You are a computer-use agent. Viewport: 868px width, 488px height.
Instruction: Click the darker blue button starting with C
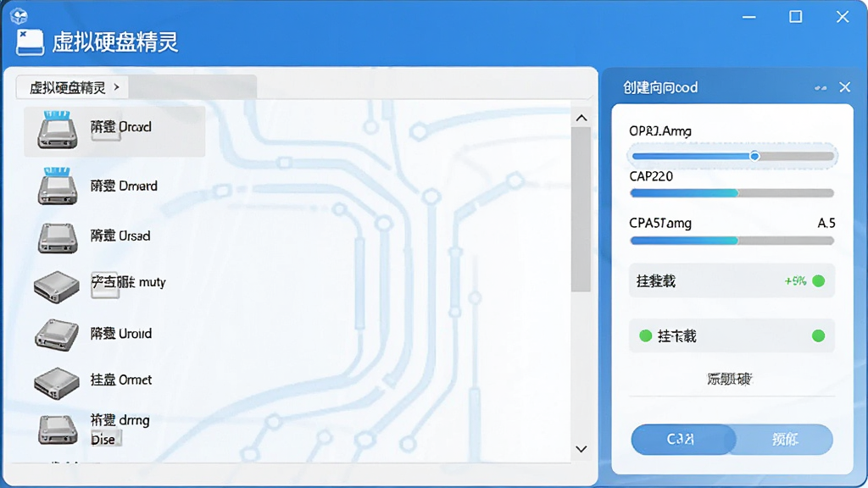click(x=683, y=440)
